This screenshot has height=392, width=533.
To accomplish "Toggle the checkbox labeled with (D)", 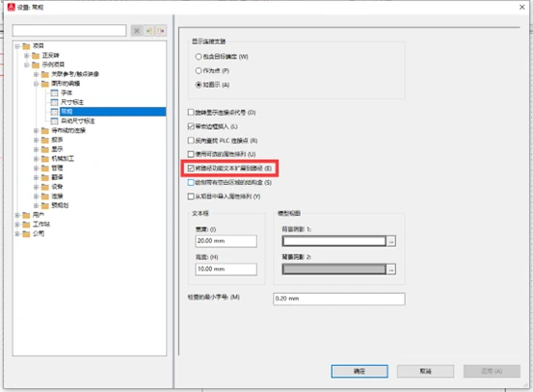I will pos(191,112).
